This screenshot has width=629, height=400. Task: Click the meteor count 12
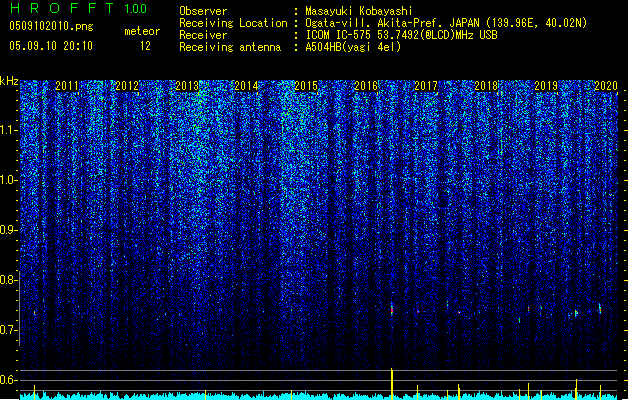pyautogui.click(x=145, y=46)
